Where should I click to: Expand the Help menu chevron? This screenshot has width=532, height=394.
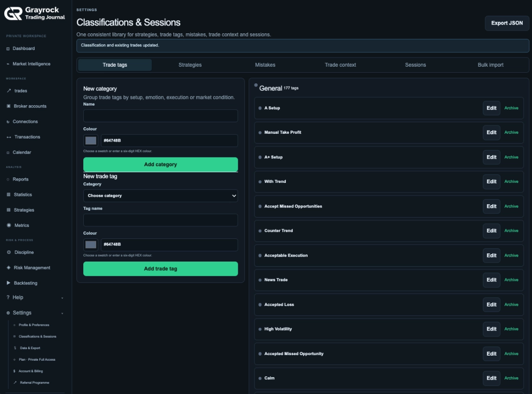[x=62, y=298]
